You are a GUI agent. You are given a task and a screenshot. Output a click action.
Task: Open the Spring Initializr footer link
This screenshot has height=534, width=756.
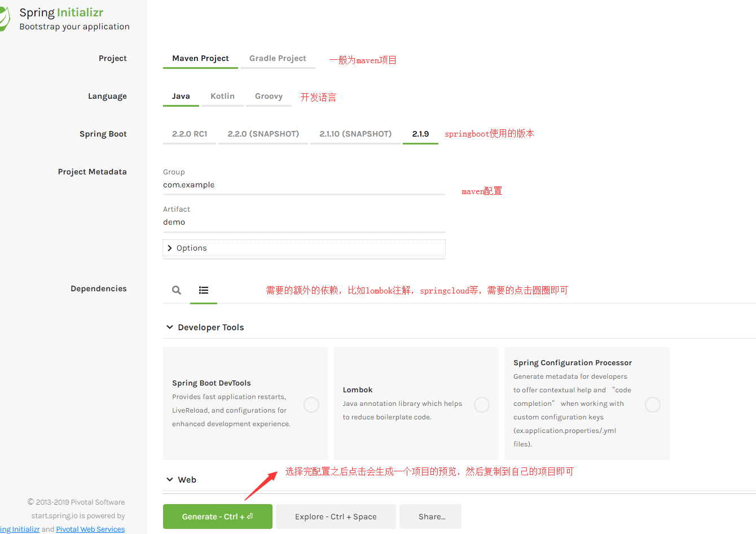pos(20,529)
